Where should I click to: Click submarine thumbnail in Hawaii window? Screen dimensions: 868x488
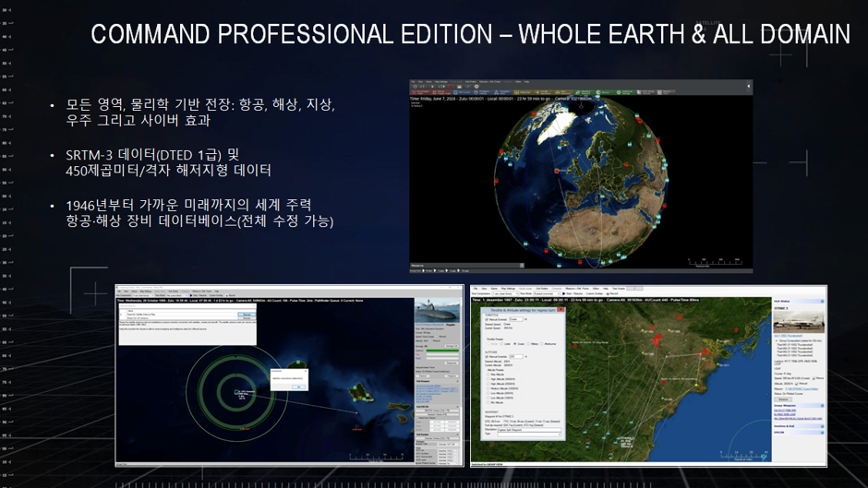point(438,310)
